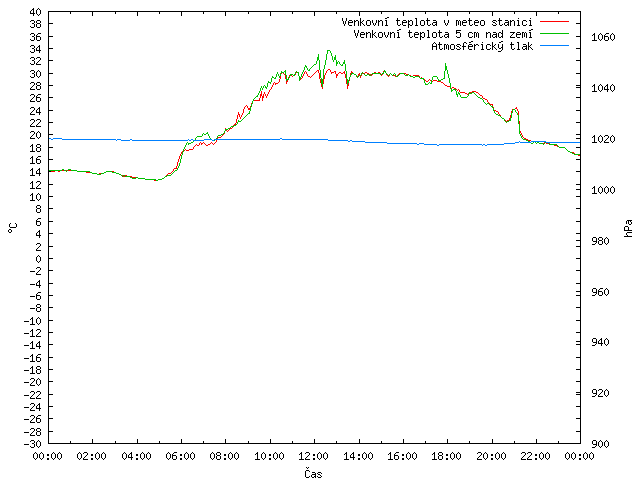Click left axis value '-20'
The image size is (640, 480).
point(33,382)
